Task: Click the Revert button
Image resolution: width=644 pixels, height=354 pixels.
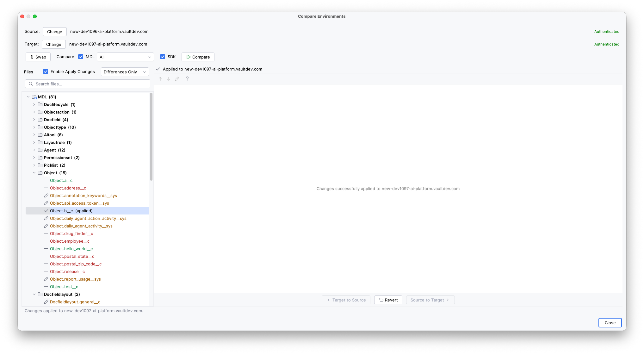Action: (x=388, y=300)
